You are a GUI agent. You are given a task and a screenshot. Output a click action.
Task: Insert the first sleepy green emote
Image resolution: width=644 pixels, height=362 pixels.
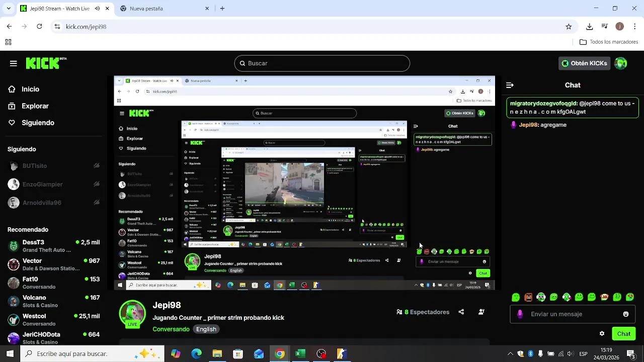[516, 297]
